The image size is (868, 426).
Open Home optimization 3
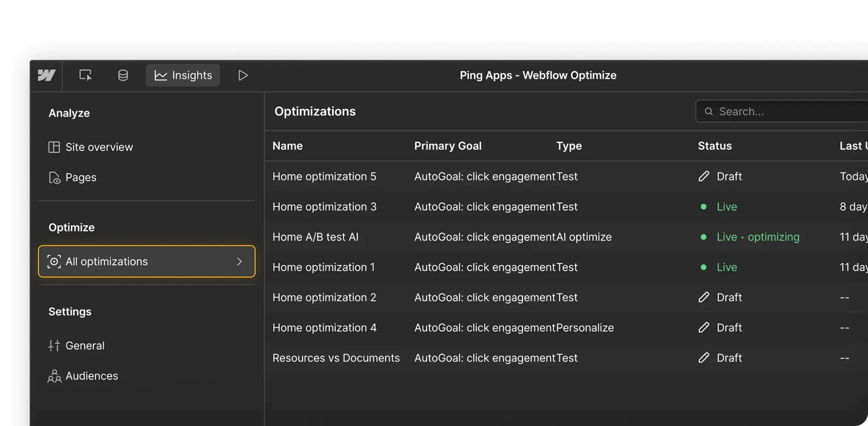[x=324, y=207]
